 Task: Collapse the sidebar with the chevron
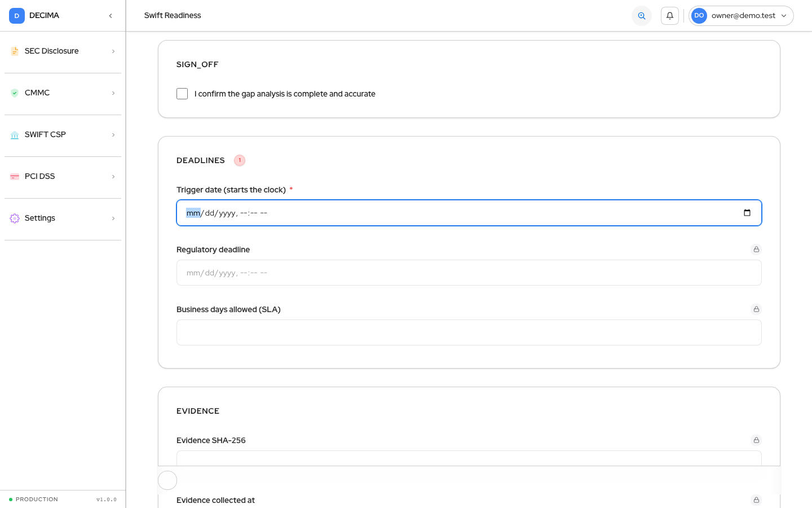tap(111, 16)
